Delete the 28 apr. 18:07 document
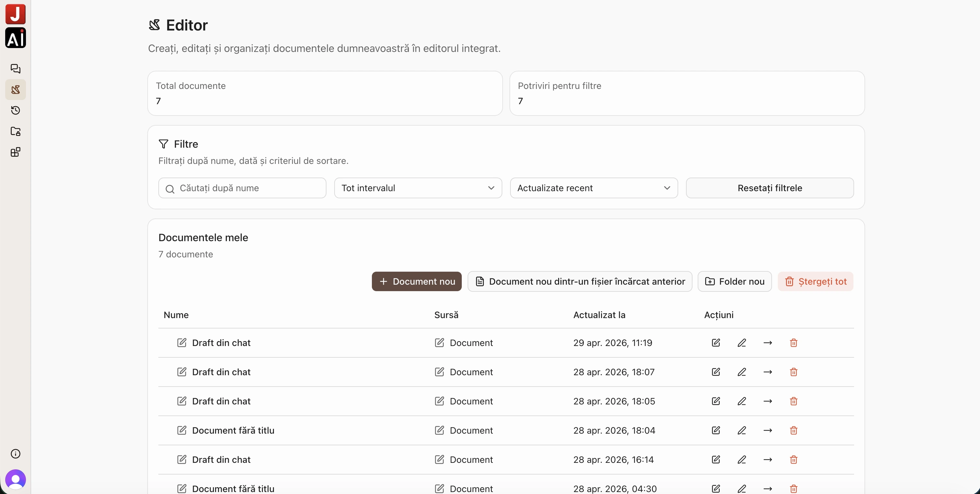Screen dimensions: 980x494 pos(793,372)
